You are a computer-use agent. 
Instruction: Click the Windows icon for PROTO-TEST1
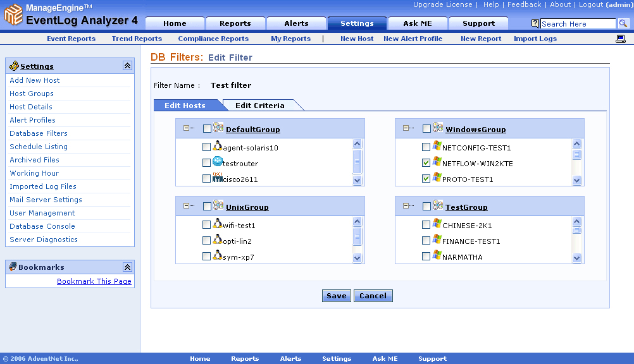437,177
